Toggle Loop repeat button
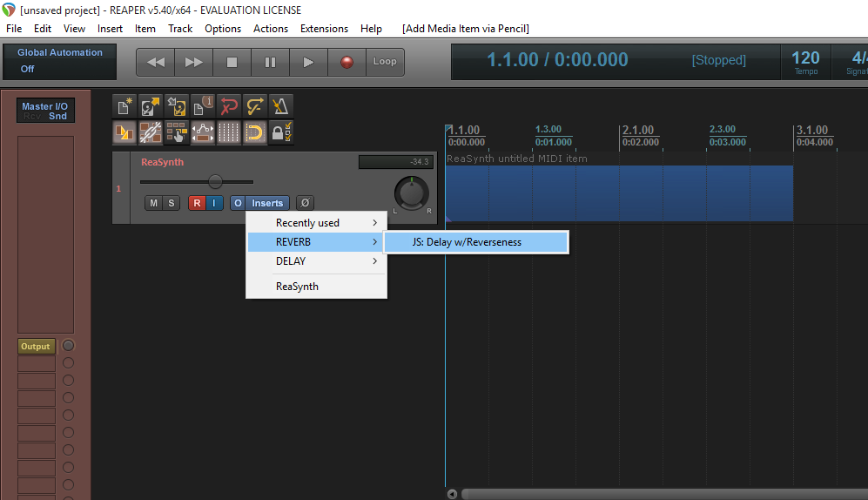Image resolution: width=868 pixels, height=500 pixels. point(385,62)
